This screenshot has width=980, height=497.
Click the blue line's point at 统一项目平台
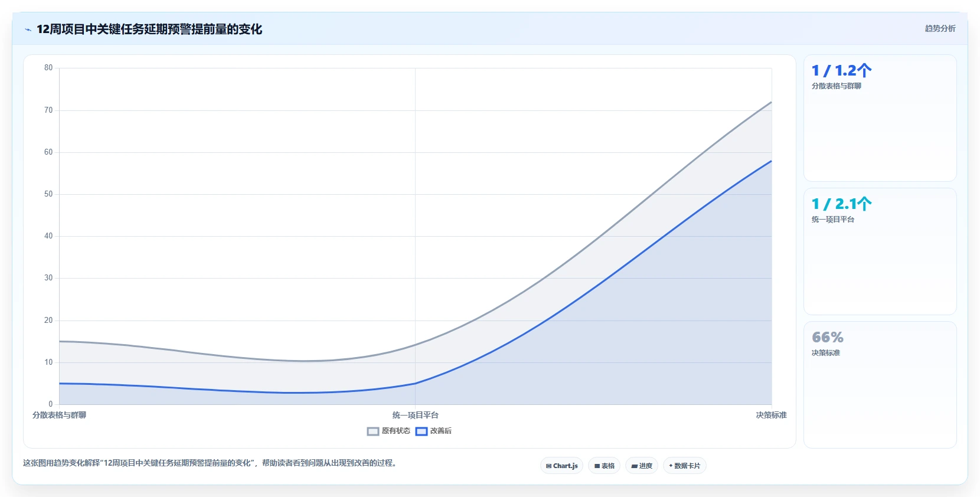point(415,384)
